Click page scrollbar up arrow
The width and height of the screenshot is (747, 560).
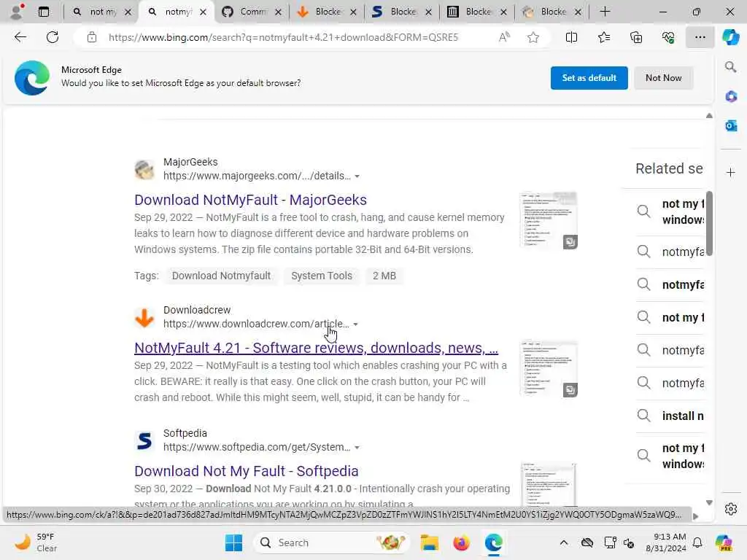pos(709,115)
